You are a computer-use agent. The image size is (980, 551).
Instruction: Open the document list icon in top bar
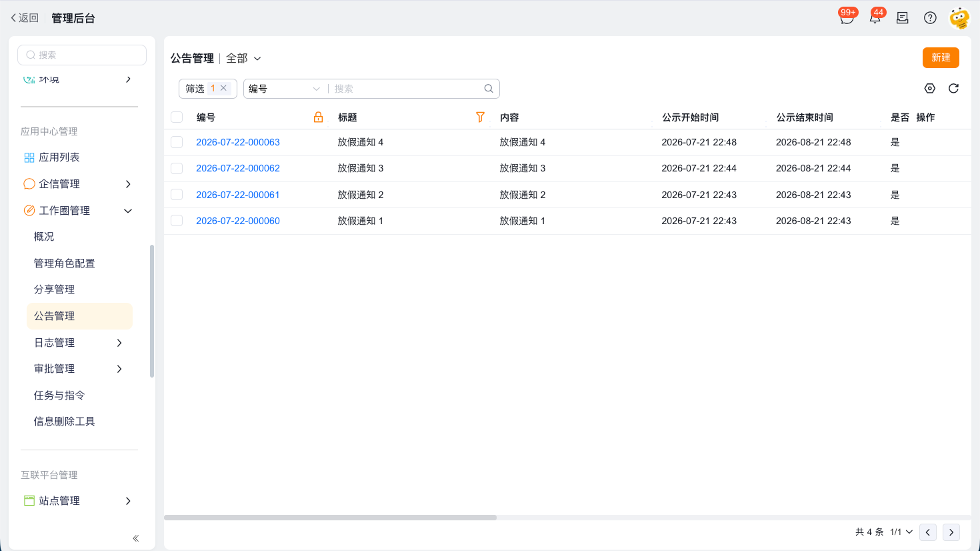pos(903,18)
